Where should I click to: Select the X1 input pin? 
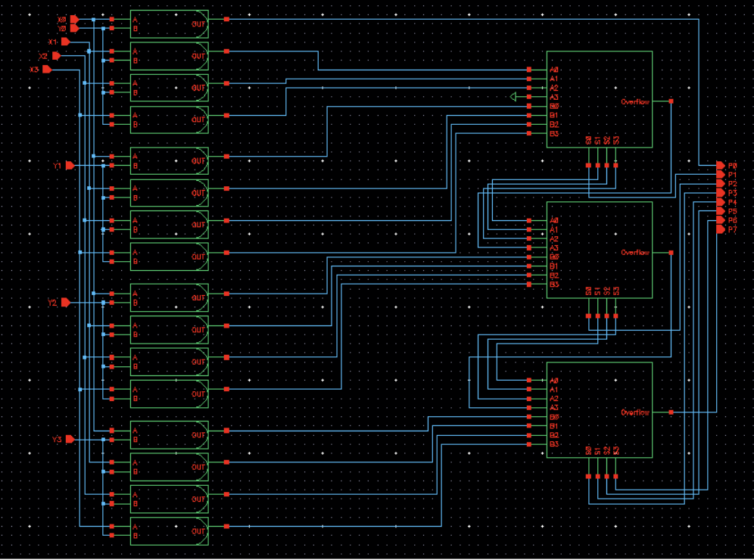[x=65, y=42]
